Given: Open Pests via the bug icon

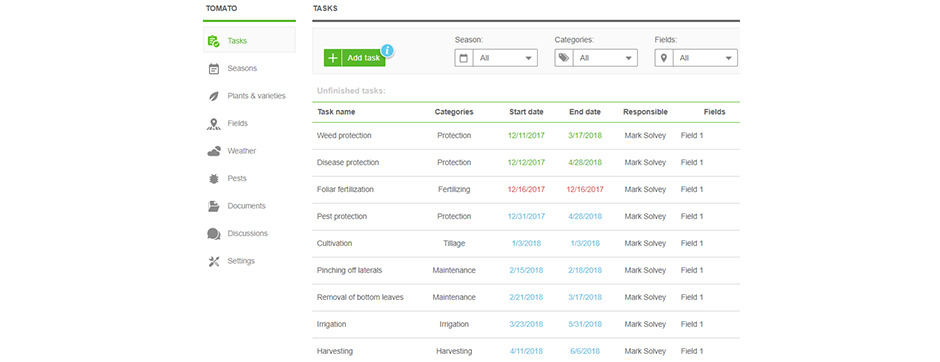Looking at the screenshot, I should [213, 179].
